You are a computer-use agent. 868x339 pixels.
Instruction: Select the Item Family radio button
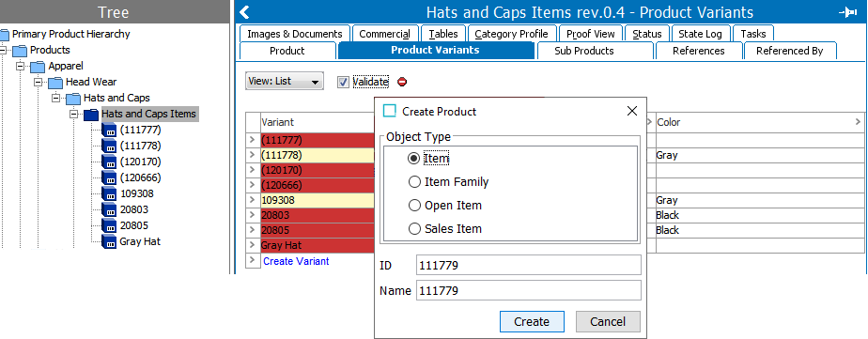[414, 182]
